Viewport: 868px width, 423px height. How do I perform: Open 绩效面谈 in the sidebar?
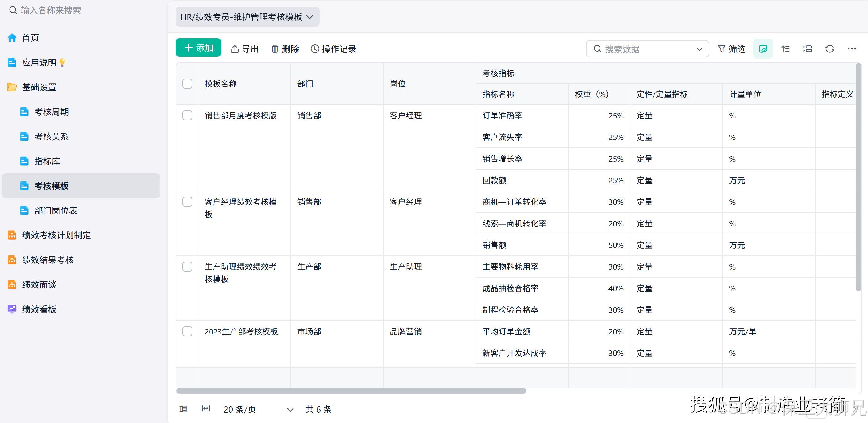(x=81, y=285)
